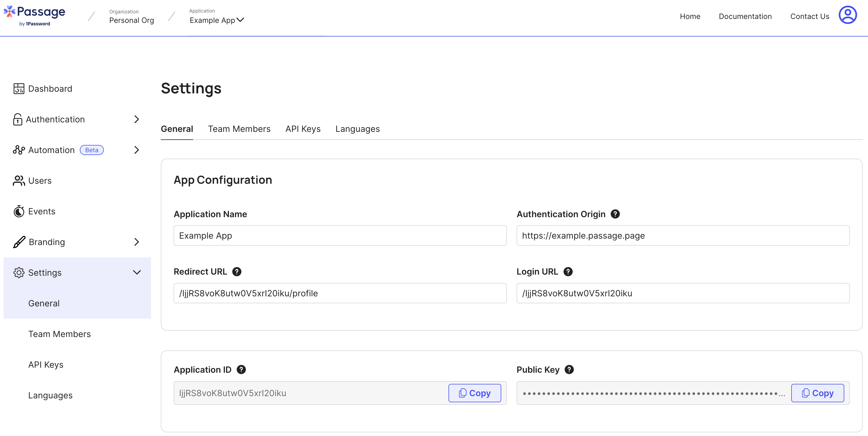Click the Application ID help icon
Image resolution: width=868 pixels, height=436 pixels.
(241, 370)
